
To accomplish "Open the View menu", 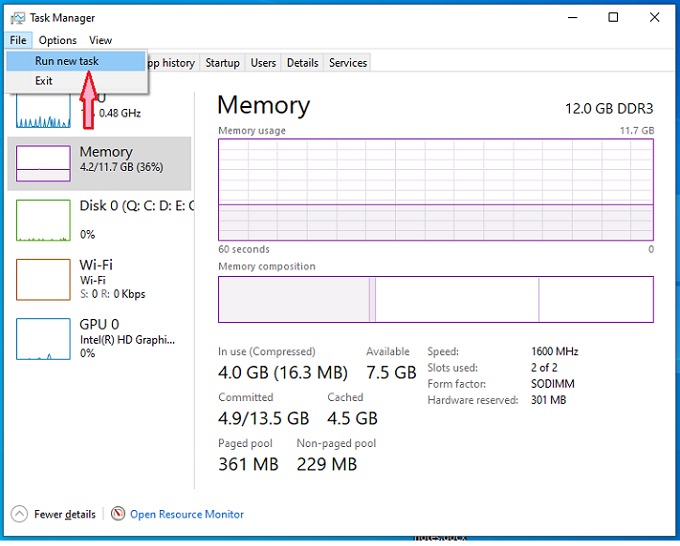I will coord(100,40).
